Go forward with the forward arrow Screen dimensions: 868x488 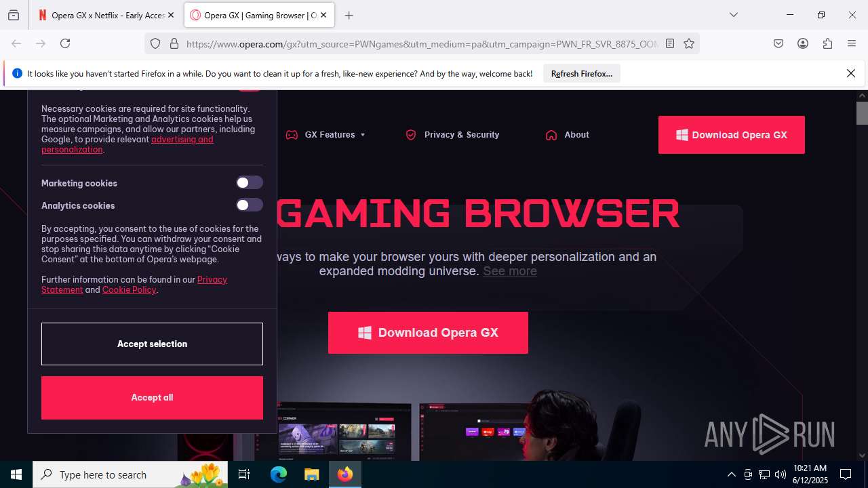tap(41, 43)
